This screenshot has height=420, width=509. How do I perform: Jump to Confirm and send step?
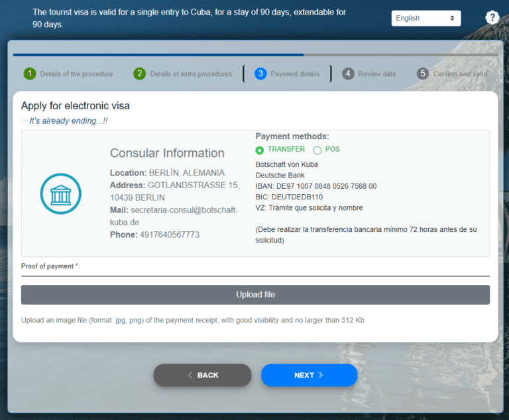(460, 74)
